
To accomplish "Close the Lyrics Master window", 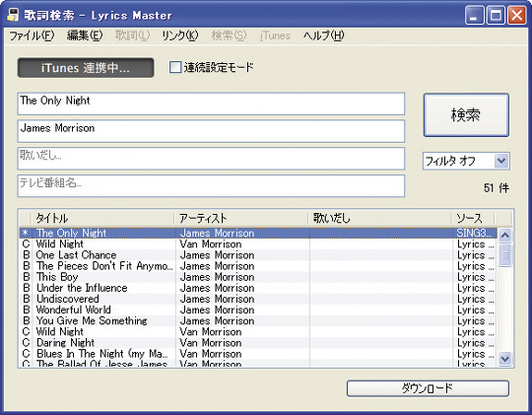I will [x=517, y=16].
